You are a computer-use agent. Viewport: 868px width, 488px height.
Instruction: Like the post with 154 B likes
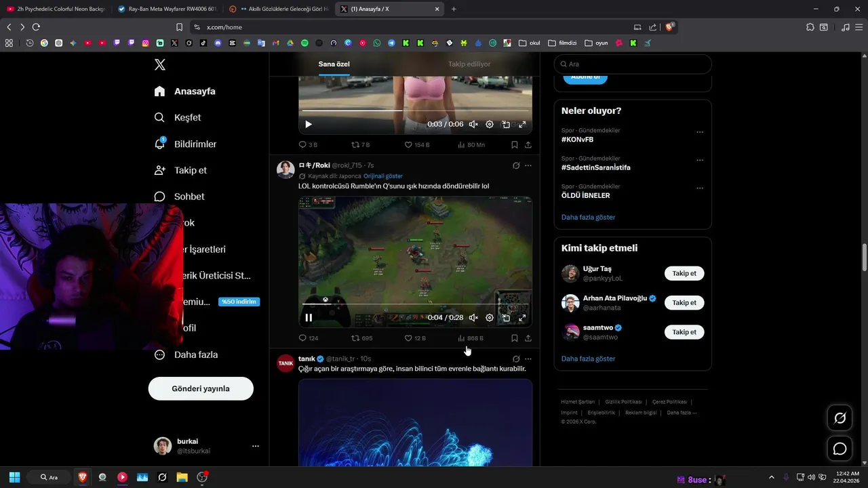416,144
